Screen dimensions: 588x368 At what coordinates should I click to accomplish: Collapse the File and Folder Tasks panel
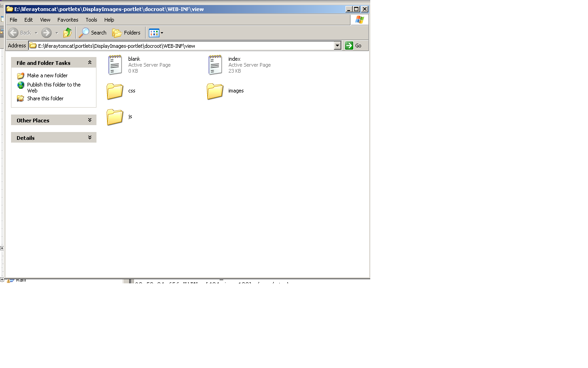tap(90, 63)
